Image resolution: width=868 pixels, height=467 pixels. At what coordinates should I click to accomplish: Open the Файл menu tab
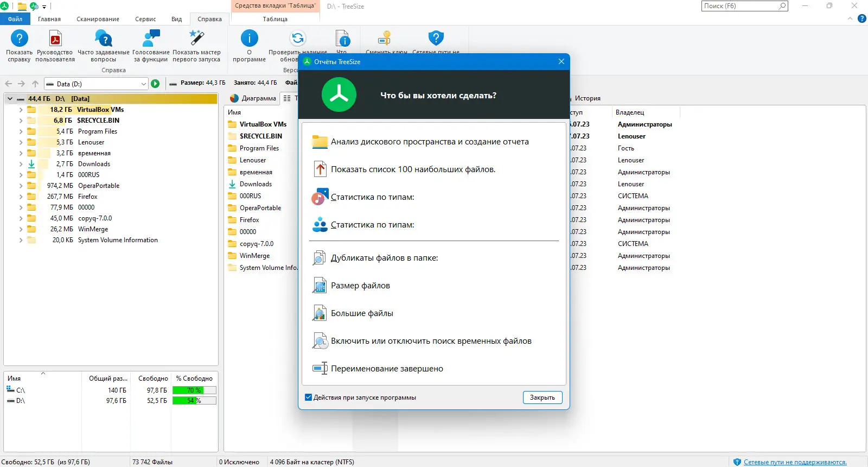click(15, 19)
